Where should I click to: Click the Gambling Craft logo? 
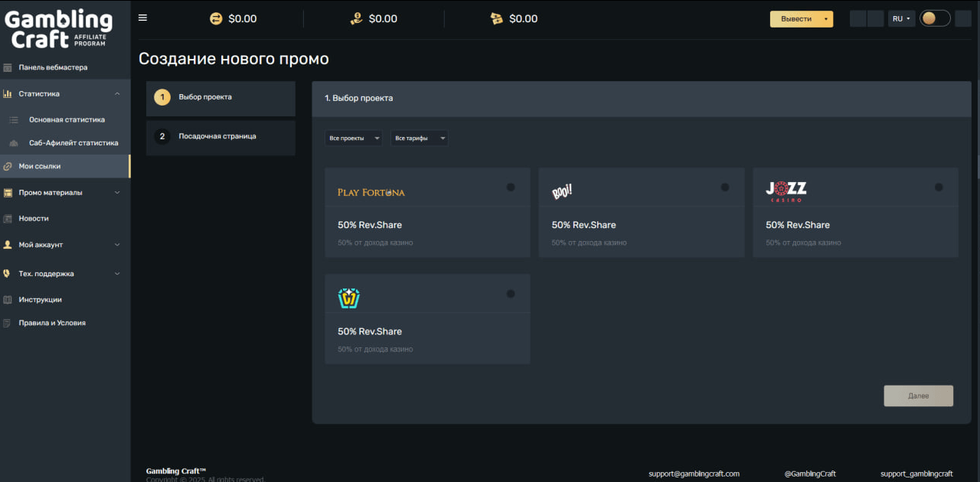[x=58, y=29]
